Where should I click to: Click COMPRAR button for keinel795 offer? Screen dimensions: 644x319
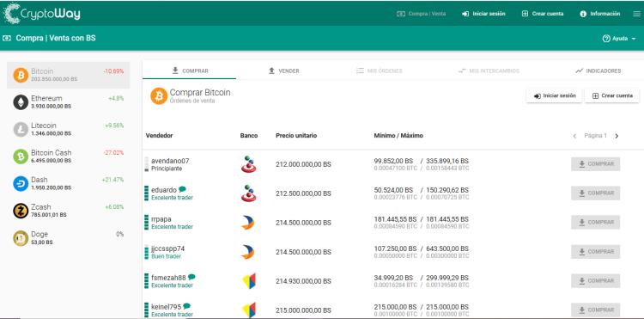pos(596,310)
